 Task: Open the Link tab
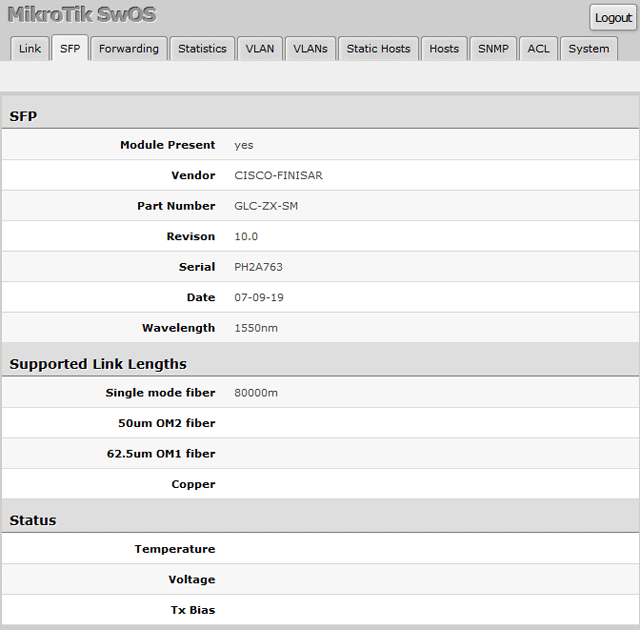tap(30, 49)
